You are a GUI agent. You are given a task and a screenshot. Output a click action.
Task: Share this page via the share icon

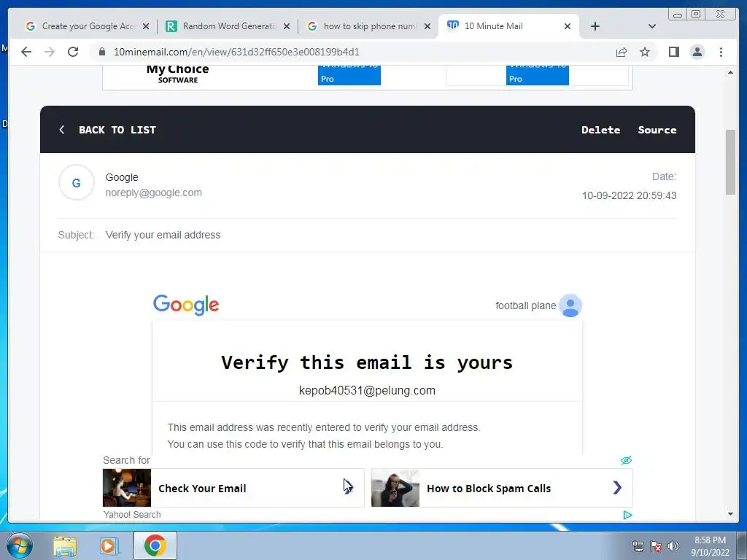(622, 52)
